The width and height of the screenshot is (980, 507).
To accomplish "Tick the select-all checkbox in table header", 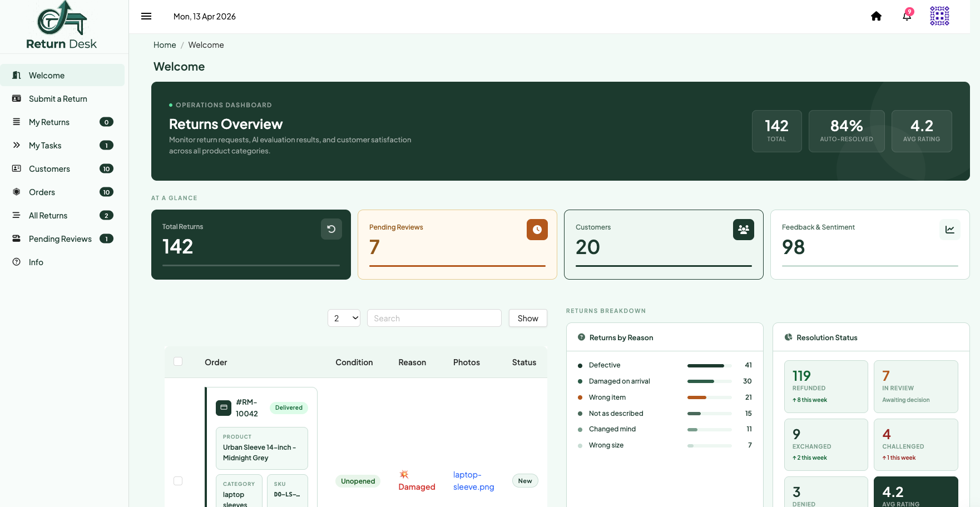I will point(178,361).
